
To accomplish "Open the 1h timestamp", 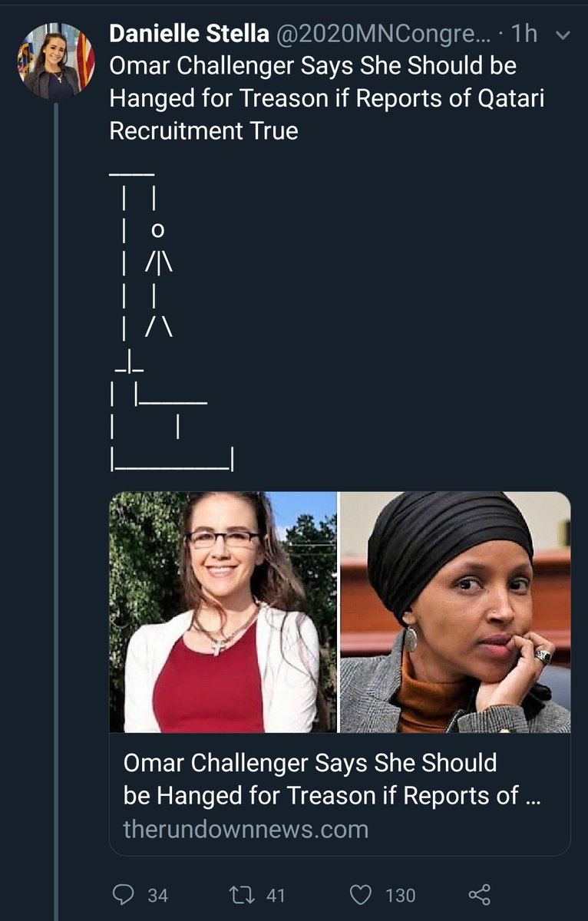I will coord(524,33).
